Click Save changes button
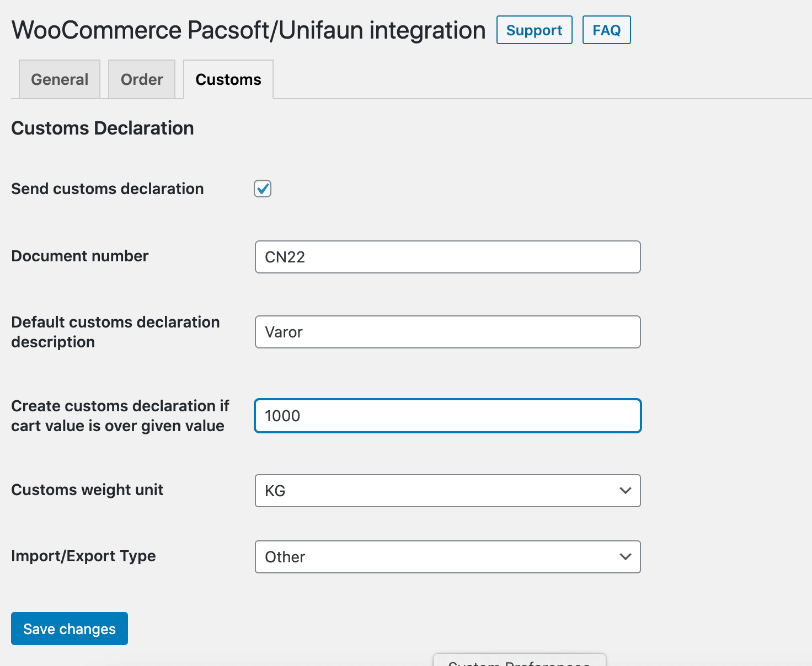 click(70, 629)
